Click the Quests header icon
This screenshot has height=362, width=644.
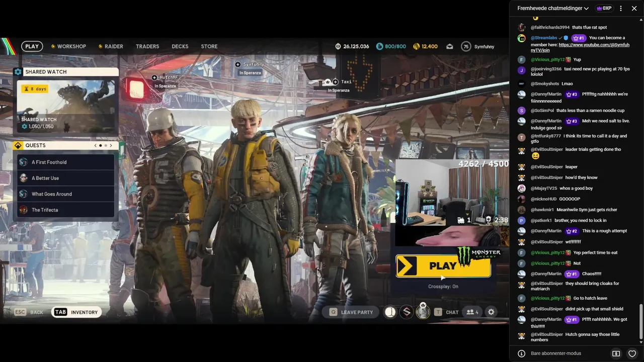coord(18,145)
